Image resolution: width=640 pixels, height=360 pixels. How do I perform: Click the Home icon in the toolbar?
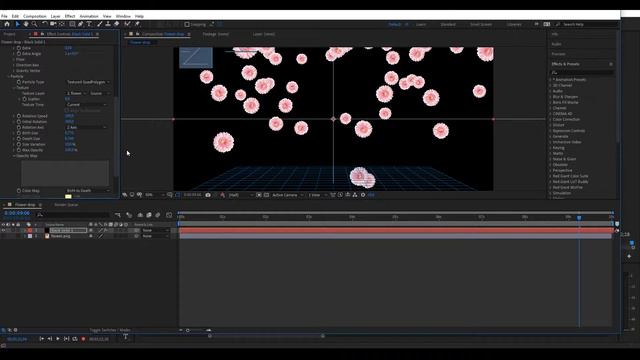click(x=7, y=24)
